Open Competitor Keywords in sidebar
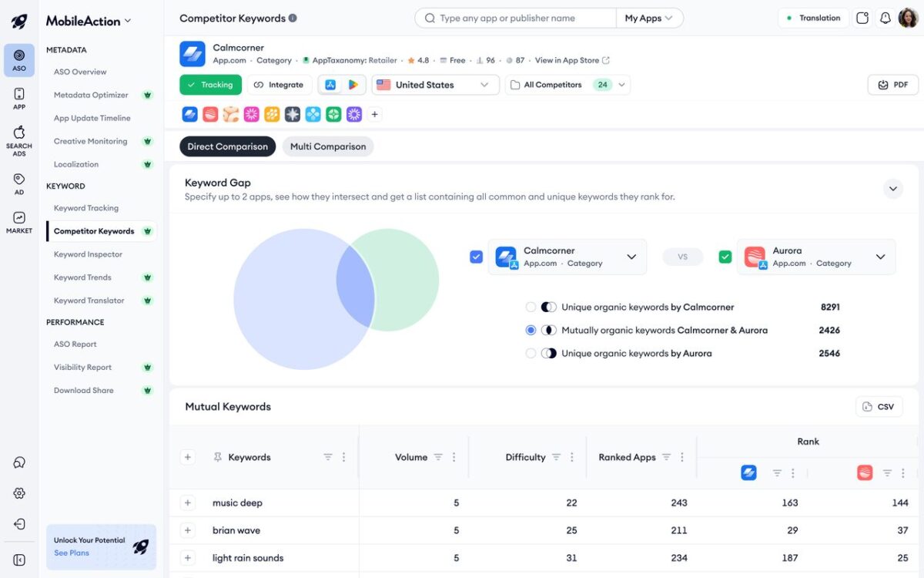This screenshot has width=924, height=578. click(101, 231)
